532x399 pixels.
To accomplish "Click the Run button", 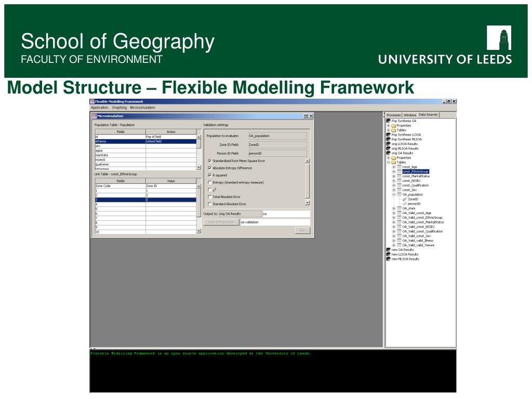I will (x=302, y=230).
